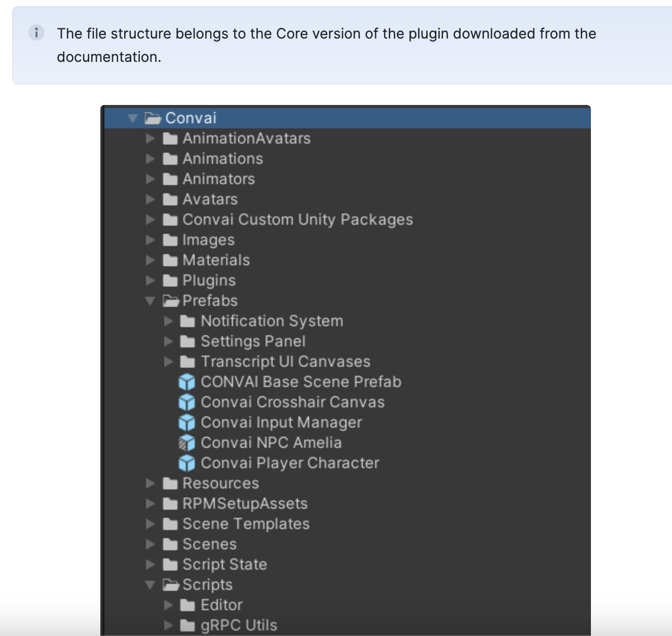Click the Notification System folder icon
This screenshot has width=672, height=636.
(x=188, y=322)
